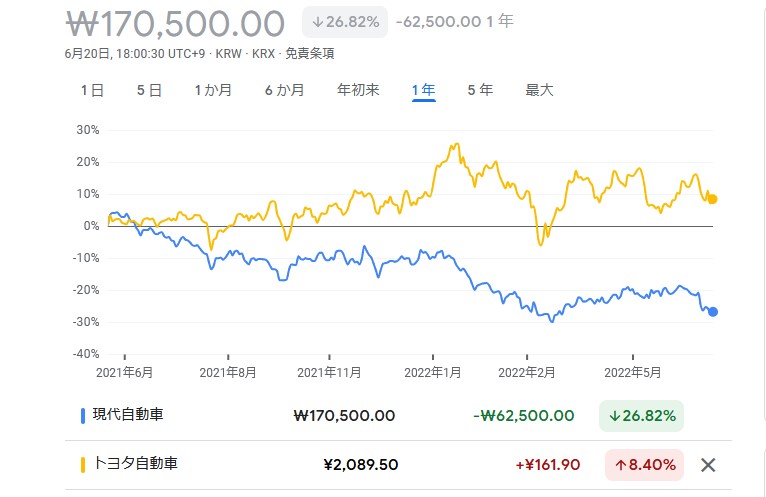Click the yellow endpoint dot on chart
Screen dimensions: 766x497
712,199
